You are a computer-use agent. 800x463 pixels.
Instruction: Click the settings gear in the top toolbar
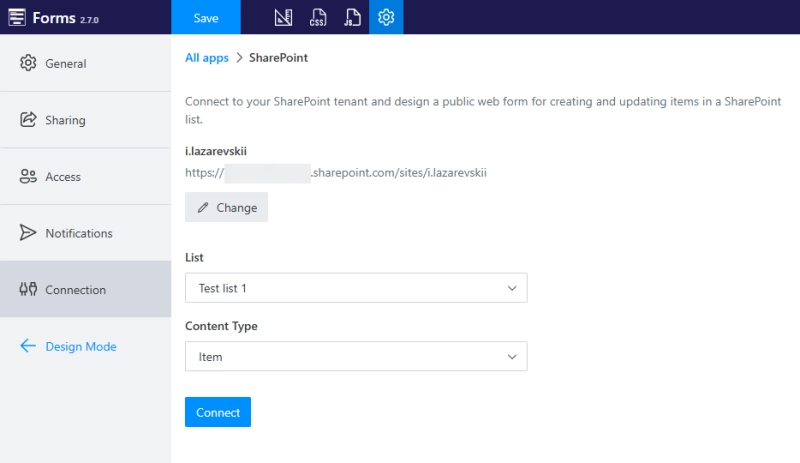(x=386, y=17)
